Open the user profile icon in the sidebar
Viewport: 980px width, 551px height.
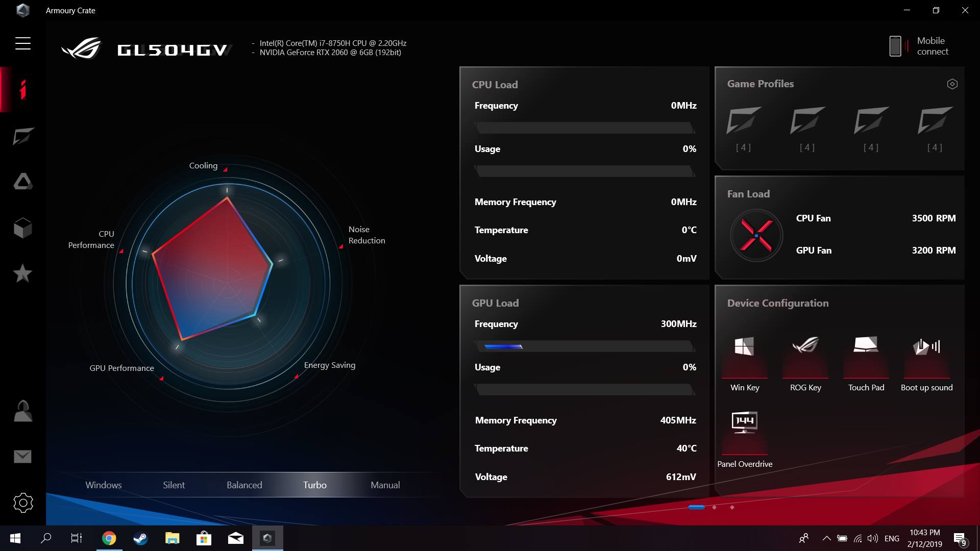tap(23, 411)
